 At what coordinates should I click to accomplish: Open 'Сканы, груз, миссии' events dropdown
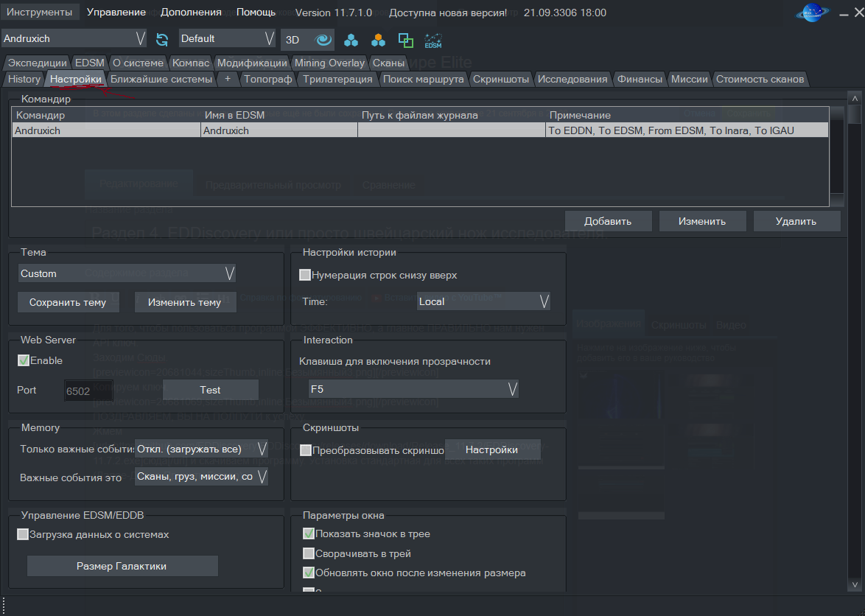click(201, 477)
